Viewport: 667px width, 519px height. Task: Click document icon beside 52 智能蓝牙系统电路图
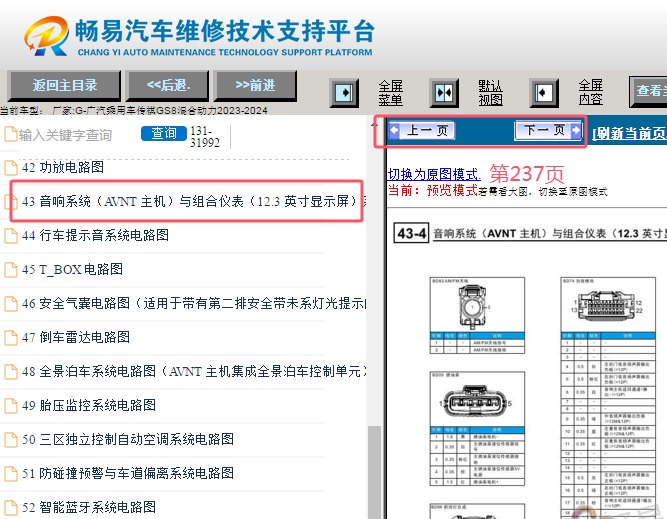tap(11, 508)
